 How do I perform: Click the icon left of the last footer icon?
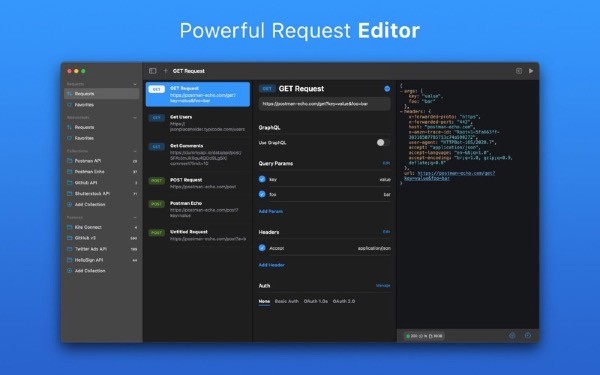pos(512,336)
